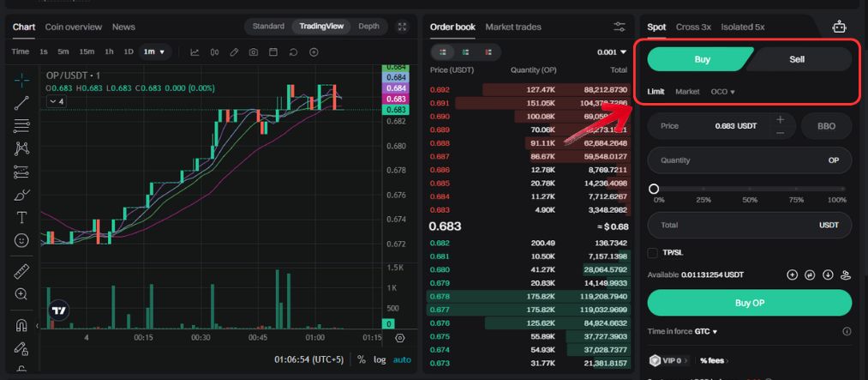Open the Coin overview tab

(x=74, y=27)
